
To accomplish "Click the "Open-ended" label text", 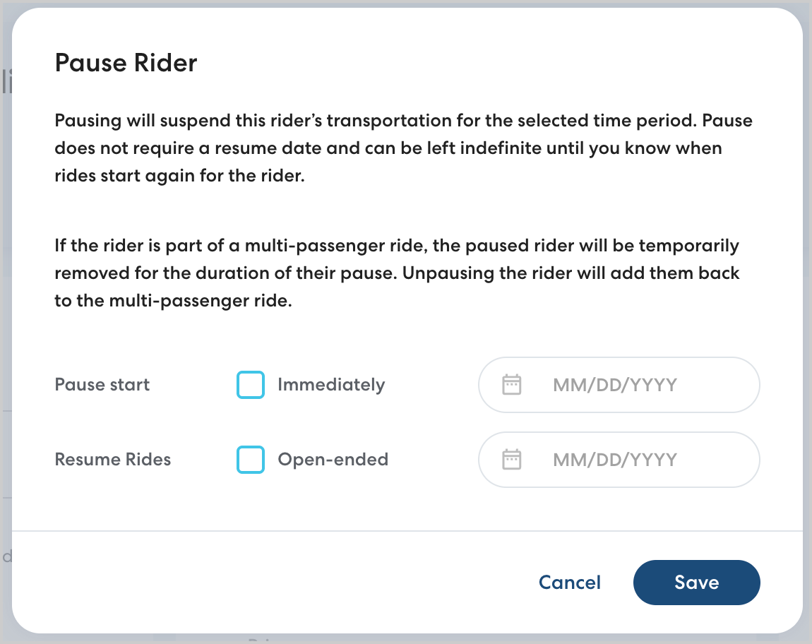I will click(x=333, y=460).
